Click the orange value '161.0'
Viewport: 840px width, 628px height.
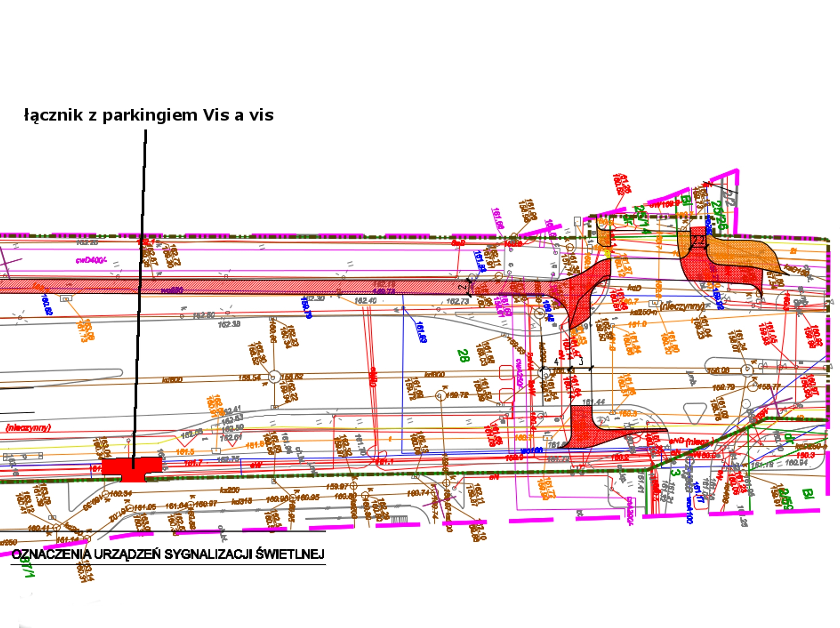click(x=637, y=324)
